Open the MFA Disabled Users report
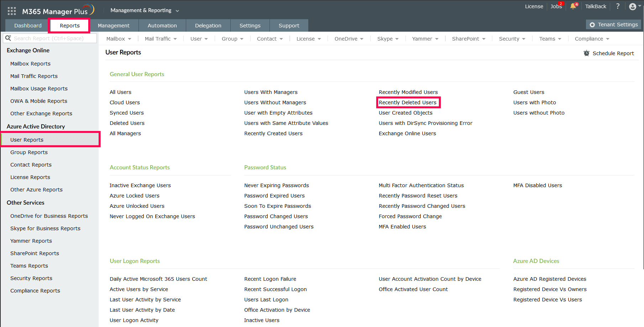This screenshot has height=327, width=644. (x=538, y=185)
